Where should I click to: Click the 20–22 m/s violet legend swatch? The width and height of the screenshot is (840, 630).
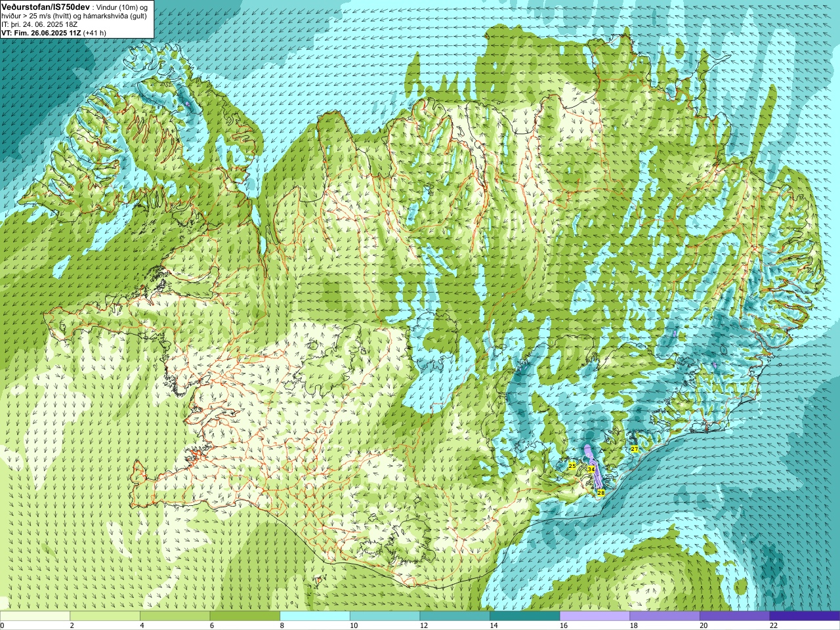click(735, 616)
